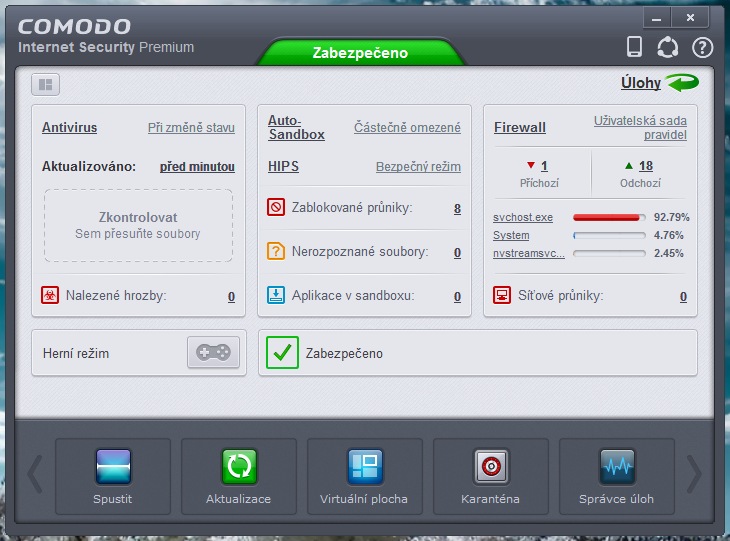Toggle the Herní režim game mode switch
Image resolution: width=730 pixels, height=541 pixels.
coord(213,353)
